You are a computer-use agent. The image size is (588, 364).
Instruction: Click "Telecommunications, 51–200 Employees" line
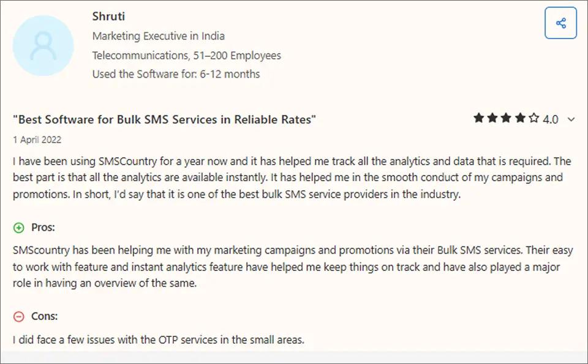tap(187, 55)
